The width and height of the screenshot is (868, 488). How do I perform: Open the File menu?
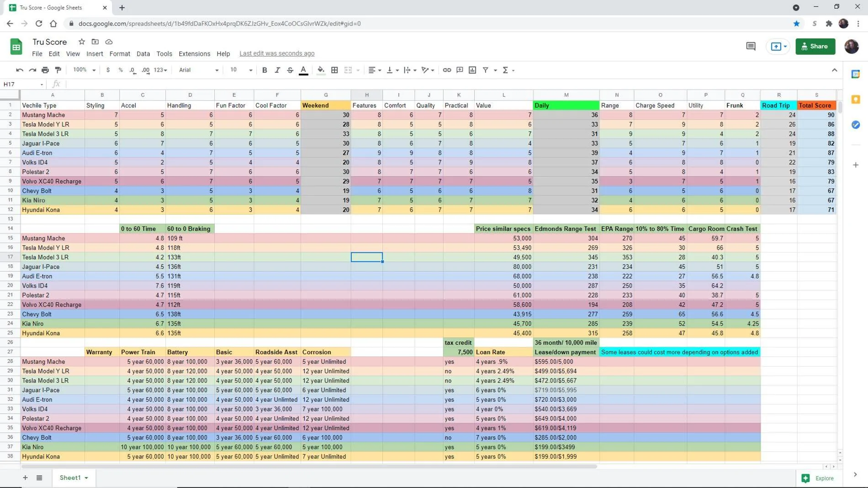[37, 53]
